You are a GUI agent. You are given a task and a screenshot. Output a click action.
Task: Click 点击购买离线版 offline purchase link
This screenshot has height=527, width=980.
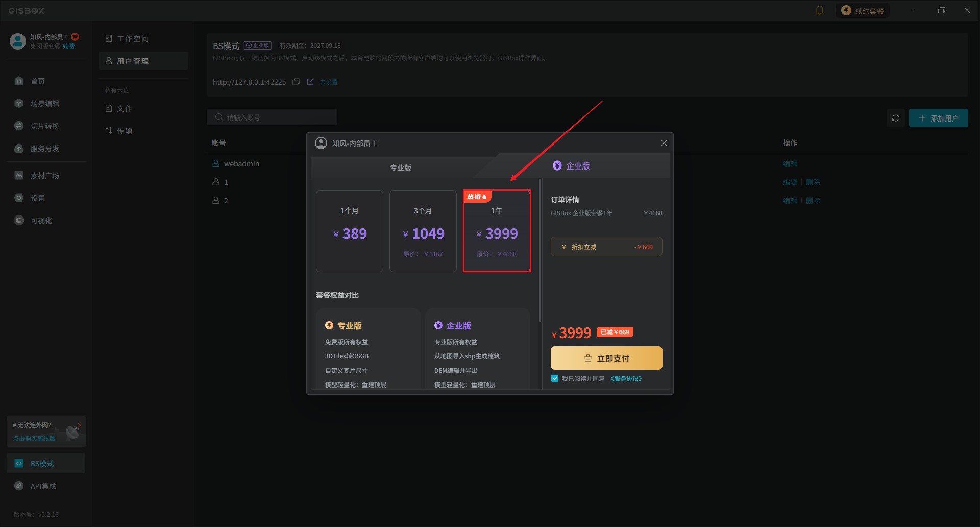[34, 439]
